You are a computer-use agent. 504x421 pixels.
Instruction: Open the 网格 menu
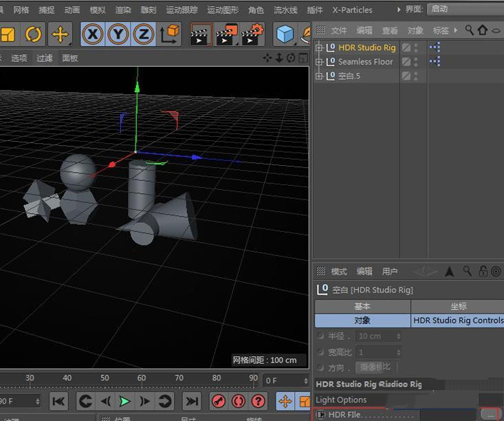21,10
